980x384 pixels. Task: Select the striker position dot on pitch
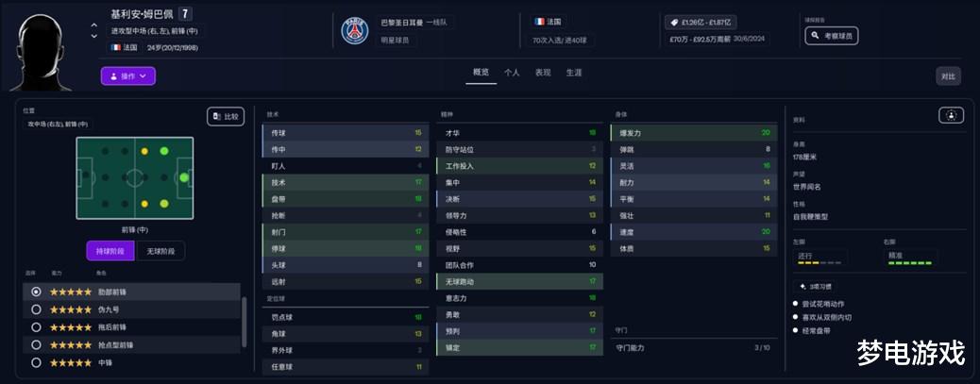pos(184,176)
